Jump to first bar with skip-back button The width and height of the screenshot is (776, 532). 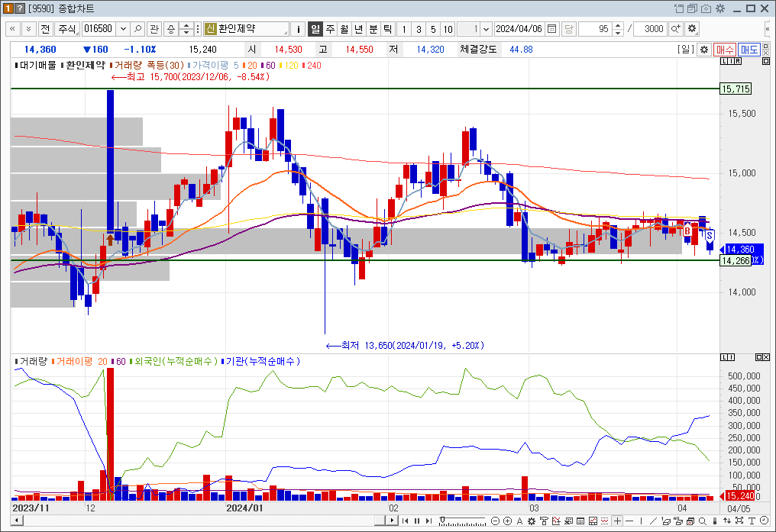(405, 521)
